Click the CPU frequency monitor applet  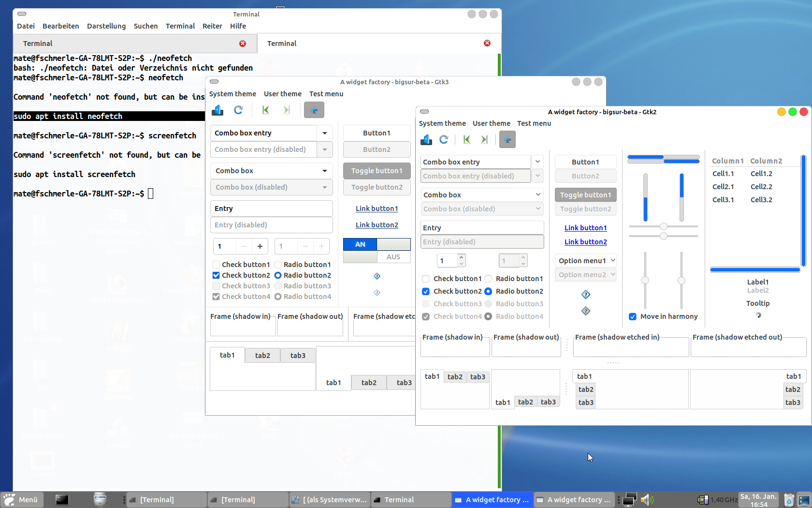718,500
